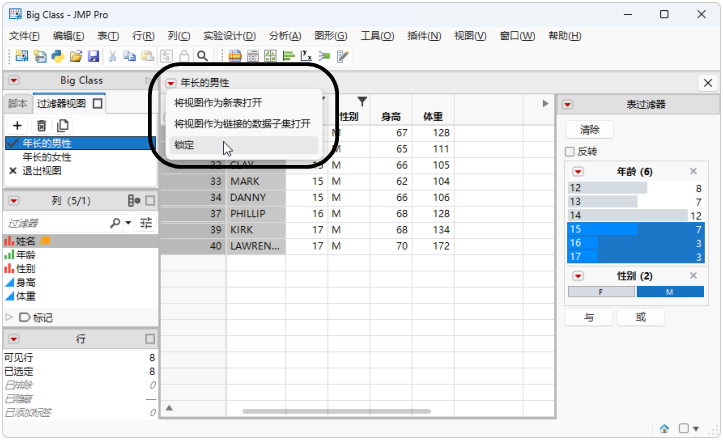Screen dimensions: 723x440
Task: Click the Open folder toolbar icon
Action: pos(76,56)
